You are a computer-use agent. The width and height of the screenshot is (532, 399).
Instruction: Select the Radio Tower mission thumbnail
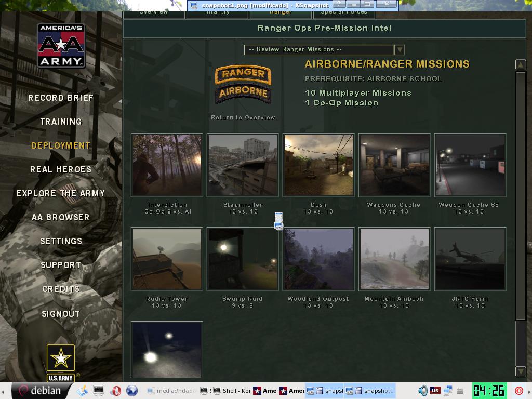pos(167,259)
